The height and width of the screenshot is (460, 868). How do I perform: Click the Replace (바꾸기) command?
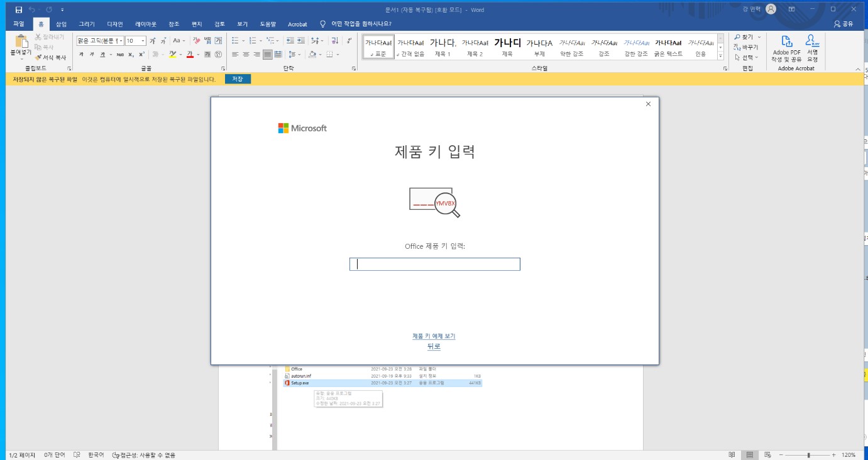point(746,47)
